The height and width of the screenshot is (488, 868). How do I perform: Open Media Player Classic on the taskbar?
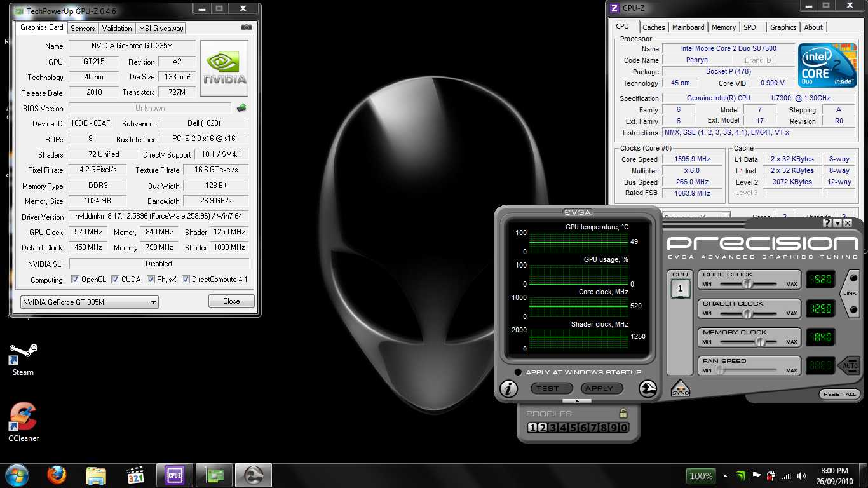click(135, 475)
